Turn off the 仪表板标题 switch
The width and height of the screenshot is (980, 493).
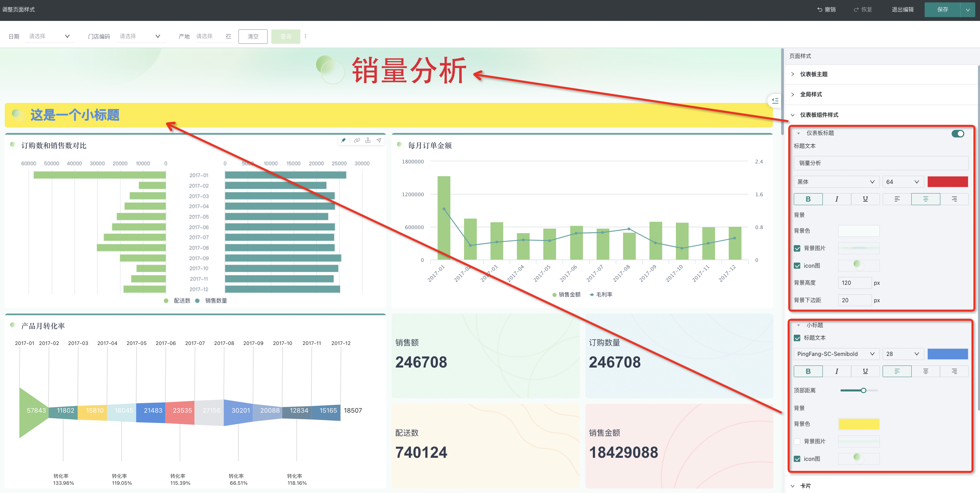coord(957,133)
